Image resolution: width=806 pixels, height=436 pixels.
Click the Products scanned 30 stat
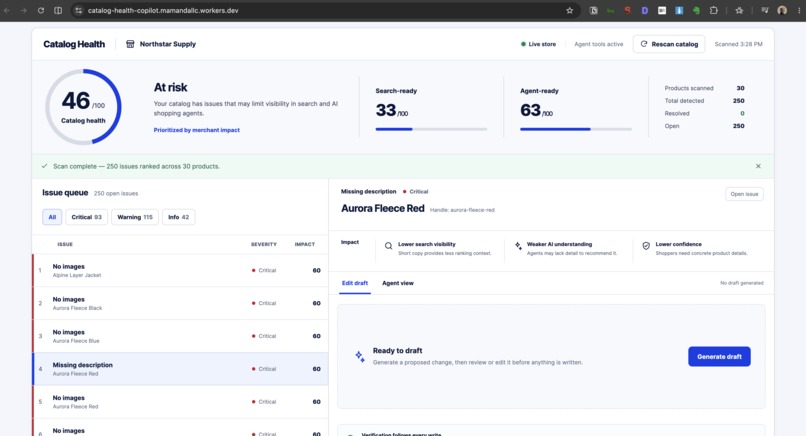704,88
